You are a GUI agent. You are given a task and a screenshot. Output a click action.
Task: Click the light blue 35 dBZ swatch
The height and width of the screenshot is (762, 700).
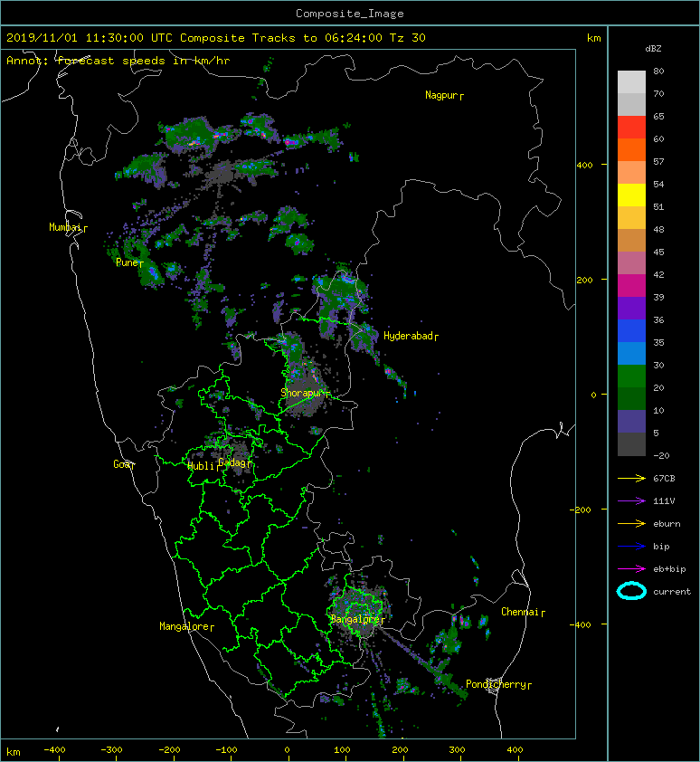coord(631,354)
